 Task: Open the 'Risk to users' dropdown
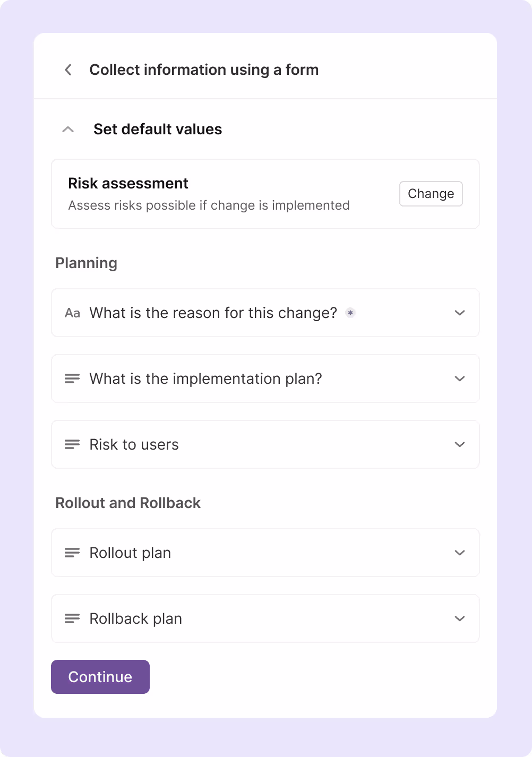click(460, 444)
